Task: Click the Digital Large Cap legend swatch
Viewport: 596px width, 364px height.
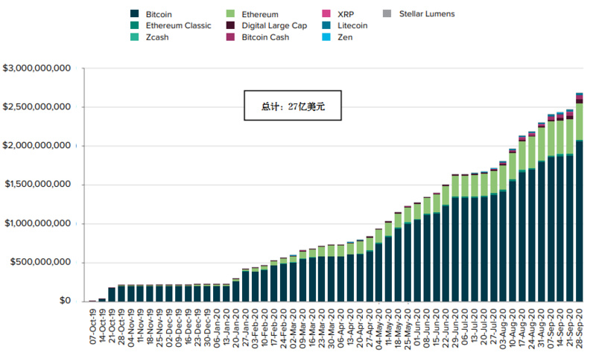Action: coord(230,25)
